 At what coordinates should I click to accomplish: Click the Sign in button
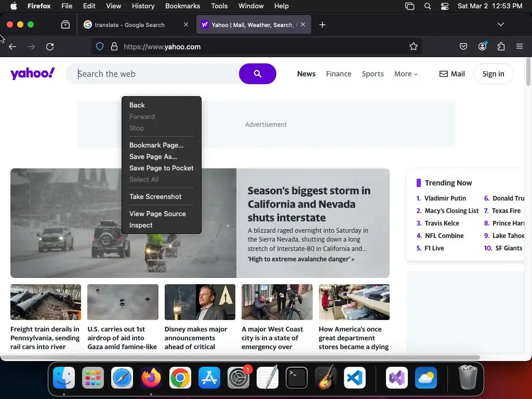(493, 74)
